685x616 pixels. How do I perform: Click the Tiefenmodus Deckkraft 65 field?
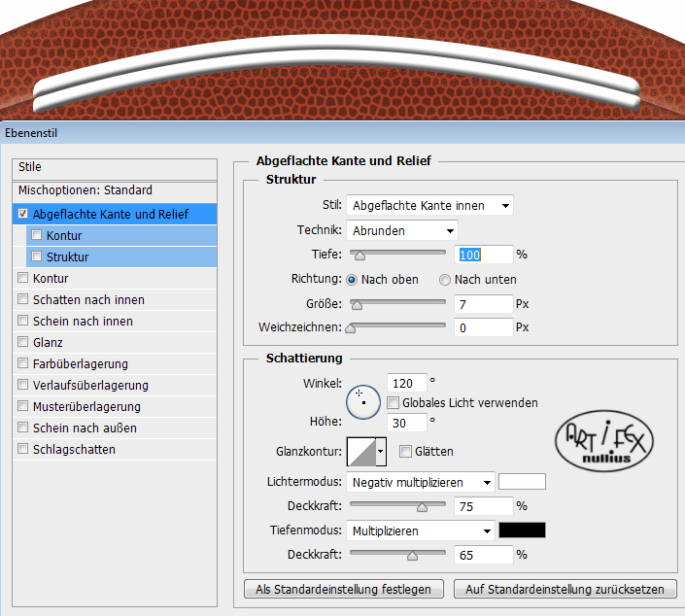(484, 555)
